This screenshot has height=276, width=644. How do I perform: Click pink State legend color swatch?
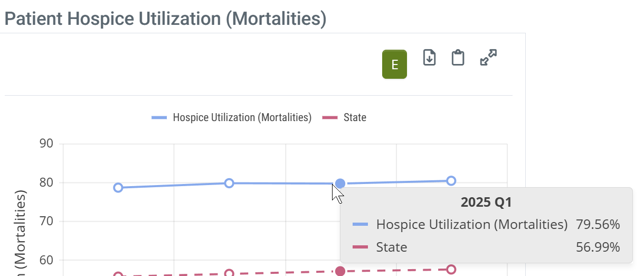click(x=330, y=117)
